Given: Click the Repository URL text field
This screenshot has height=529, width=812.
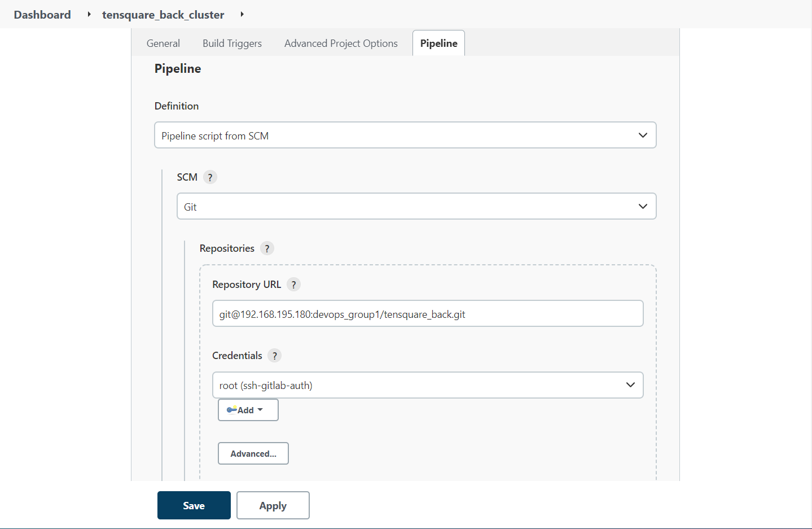Looking at the screenshot, I should pyautogui.click(x=427, y=314).
